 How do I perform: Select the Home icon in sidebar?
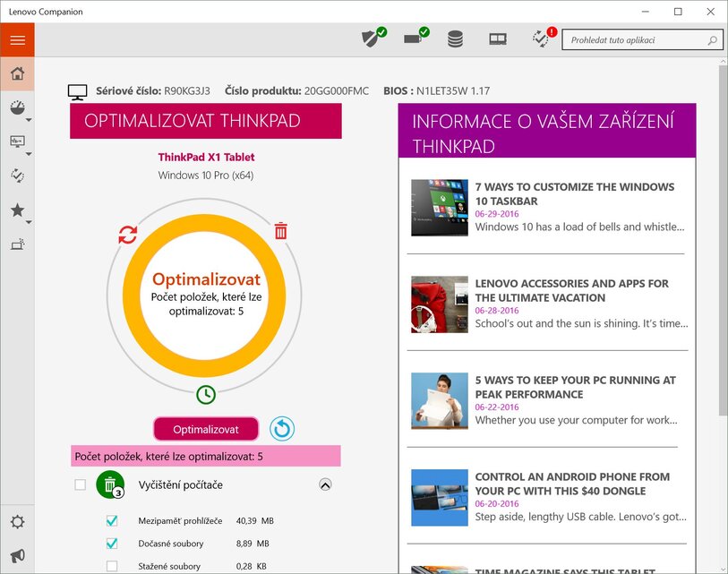(18, 73)
